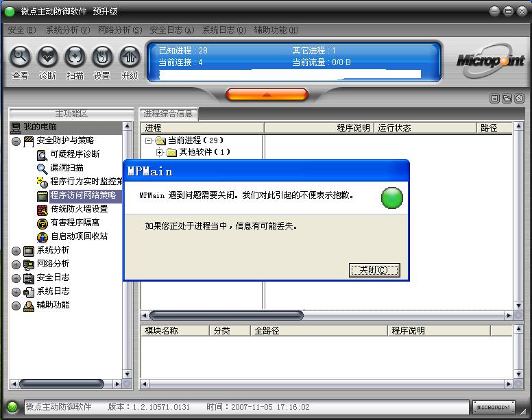Click 已知进程 : 28 status text
The image size is (532, 420).
click(183, 51)
